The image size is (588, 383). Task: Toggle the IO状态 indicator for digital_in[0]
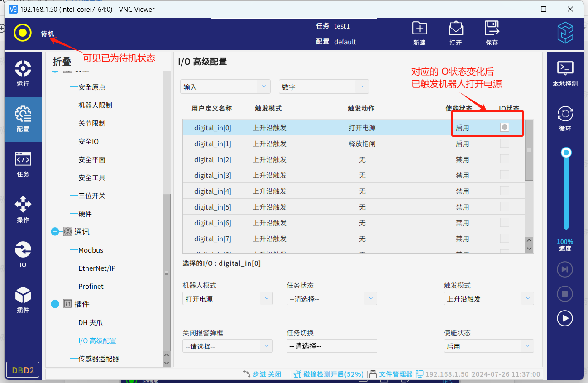coord(505,128)
